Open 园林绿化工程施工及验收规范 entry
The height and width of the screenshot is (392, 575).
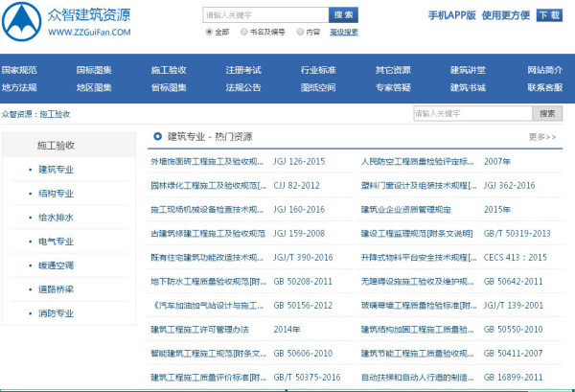(208, 186)
